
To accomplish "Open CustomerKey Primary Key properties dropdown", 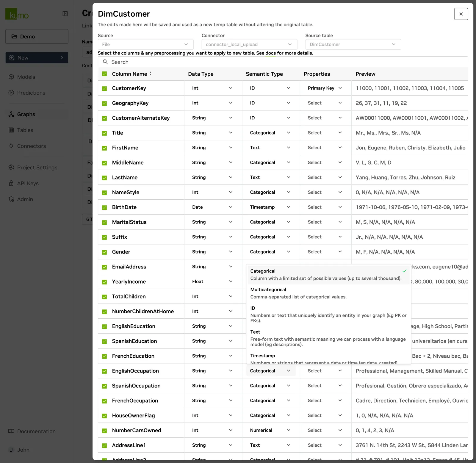I will click(325, 88).
